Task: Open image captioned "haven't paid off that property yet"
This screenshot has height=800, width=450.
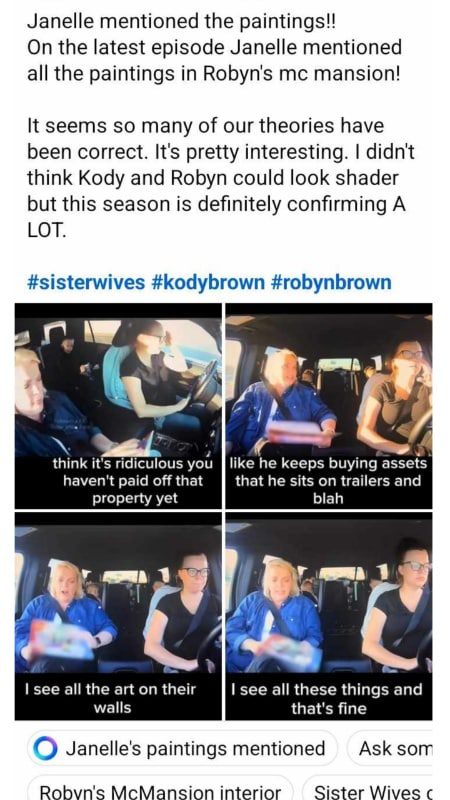Action: [118, 406]
